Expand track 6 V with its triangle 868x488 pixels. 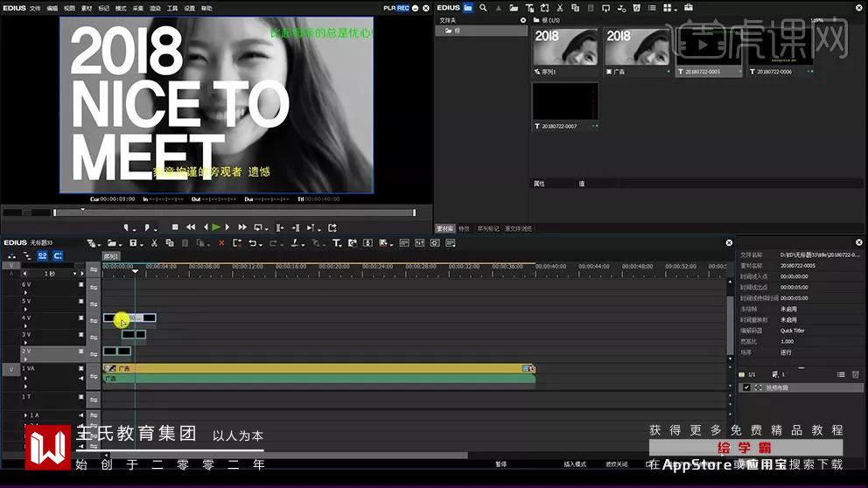tap(25, 292)
